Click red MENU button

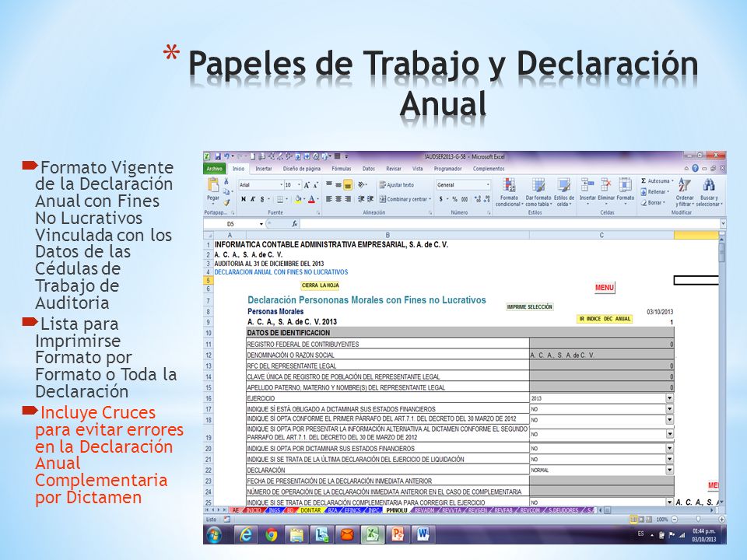tap(605, 288)
